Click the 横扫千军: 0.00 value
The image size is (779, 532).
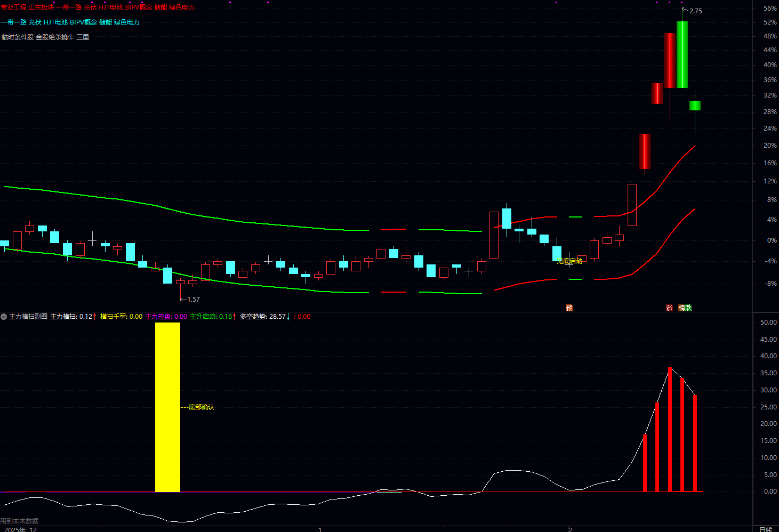[x=122, y=317]
